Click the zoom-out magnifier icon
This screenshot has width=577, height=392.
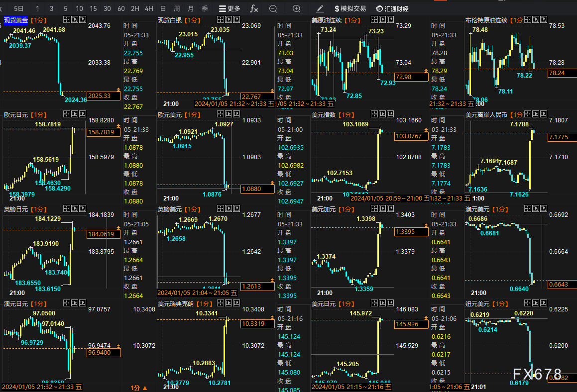tap(272, 8)
